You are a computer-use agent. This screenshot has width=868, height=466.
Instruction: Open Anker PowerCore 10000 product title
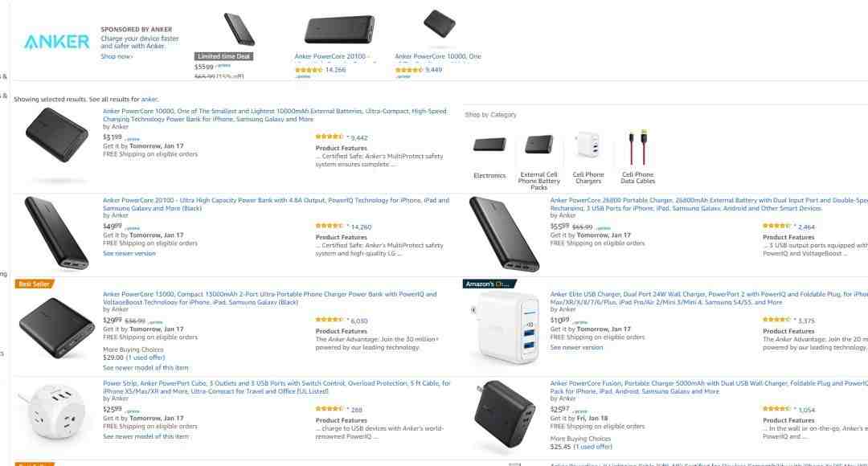coord(274,115)
